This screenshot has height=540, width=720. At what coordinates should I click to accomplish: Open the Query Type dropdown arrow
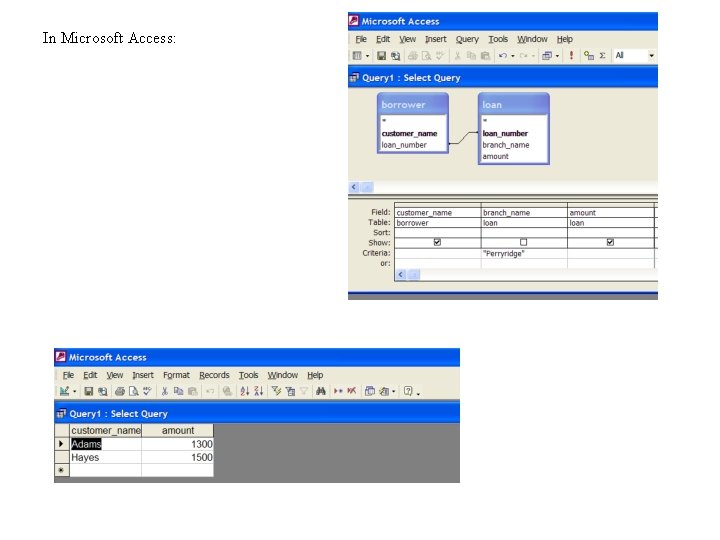(557, 56)
